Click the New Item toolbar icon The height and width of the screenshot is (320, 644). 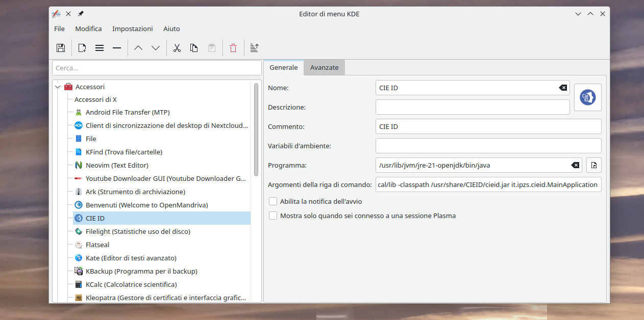tap(82, 48)
